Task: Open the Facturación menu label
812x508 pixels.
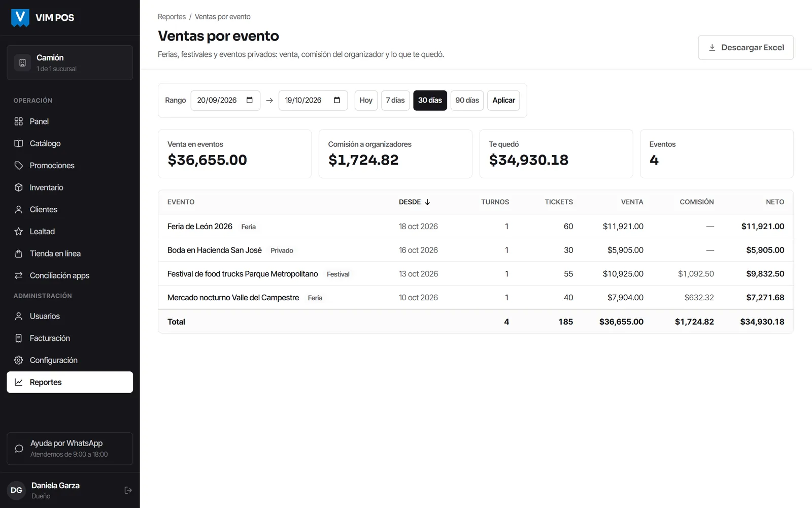Action: 50,338
